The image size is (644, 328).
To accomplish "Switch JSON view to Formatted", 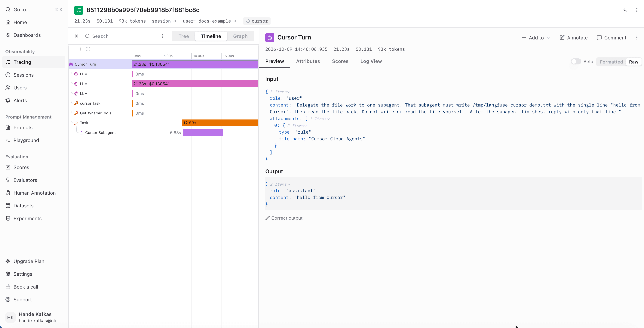I will 611,62.
